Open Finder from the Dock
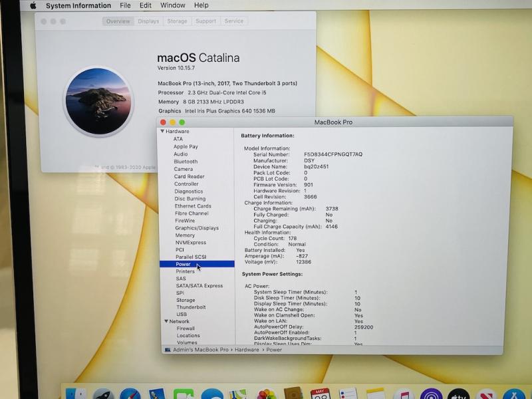The image size is (532, 399). [76, 394]
